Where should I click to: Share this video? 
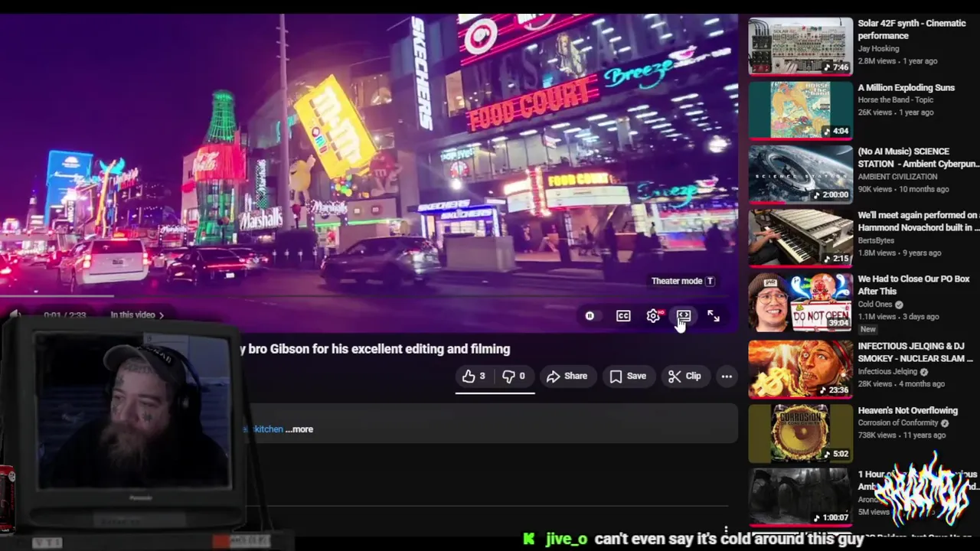(567, 376)
